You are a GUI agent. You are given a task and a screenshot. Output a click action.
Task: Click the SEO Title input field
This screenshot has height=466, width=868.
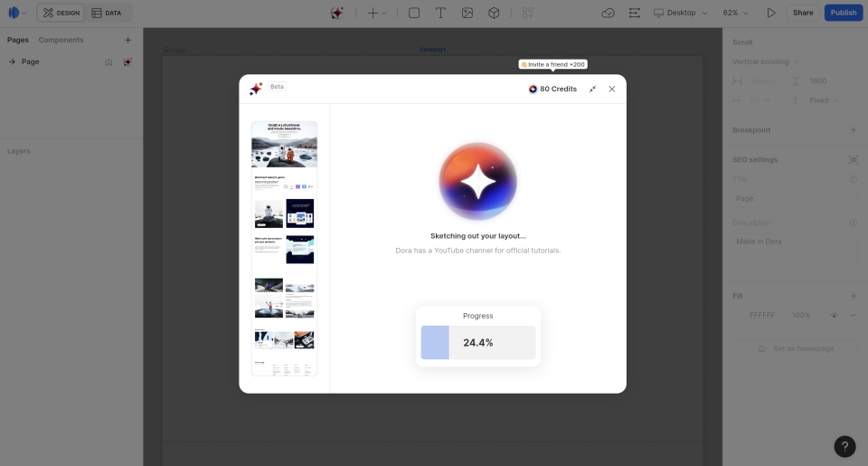(795, 198)
